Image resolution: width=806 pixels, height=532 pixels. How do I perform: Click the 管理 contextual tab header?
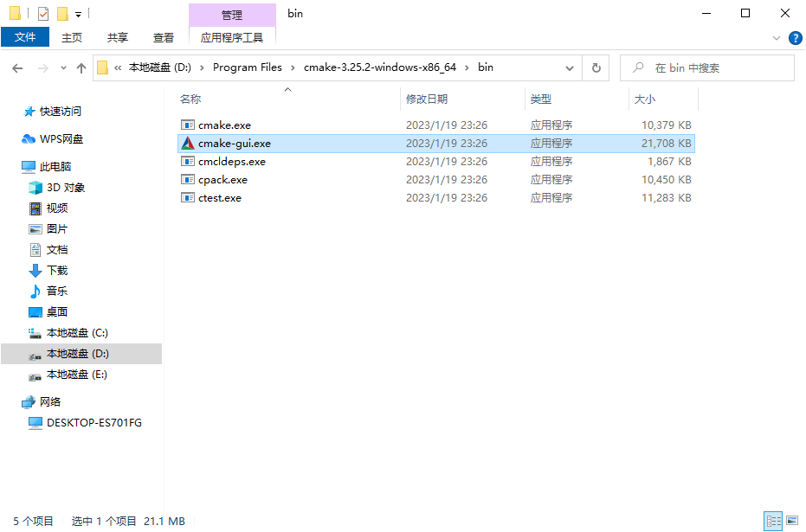(232, 16)
